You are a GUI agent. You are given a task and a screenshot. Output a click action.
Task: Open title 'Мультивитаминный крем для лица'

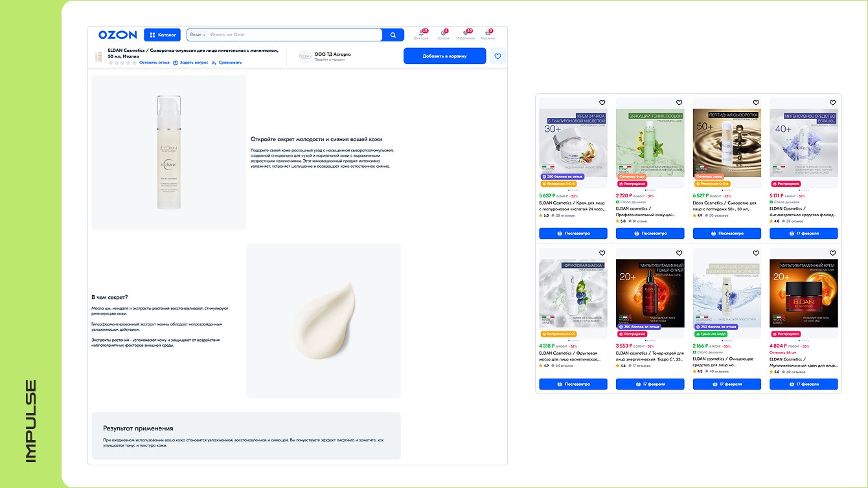tap(803, 362)
